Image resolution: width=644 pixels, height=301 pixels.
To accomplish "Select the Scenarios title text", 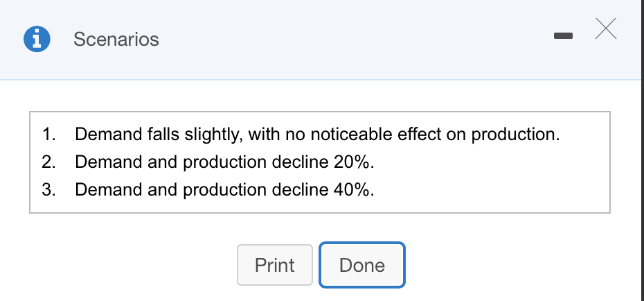I will (116, 40).
